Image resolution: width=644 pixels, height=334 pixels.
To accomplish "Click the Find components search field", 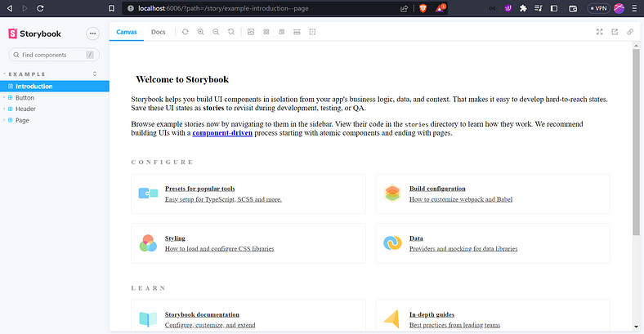I will (x=54, y=55).
